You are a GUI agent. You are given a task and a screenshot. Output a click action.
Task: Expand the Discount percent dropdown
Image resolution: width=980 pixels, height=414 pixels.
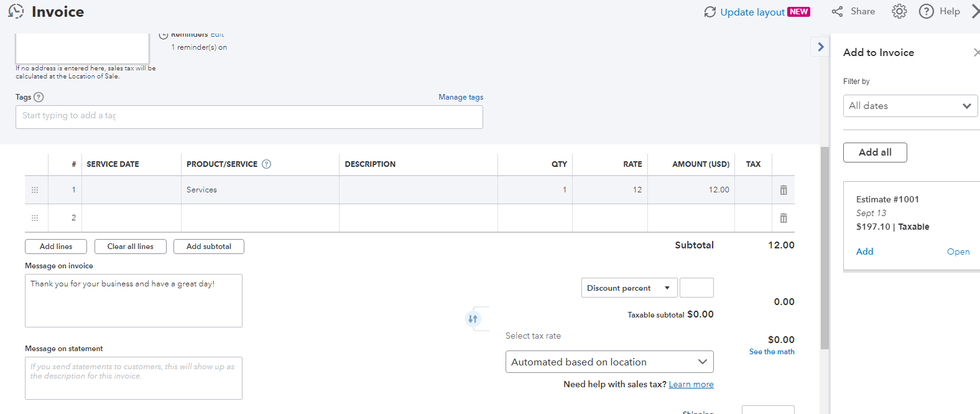click(629, 288)
